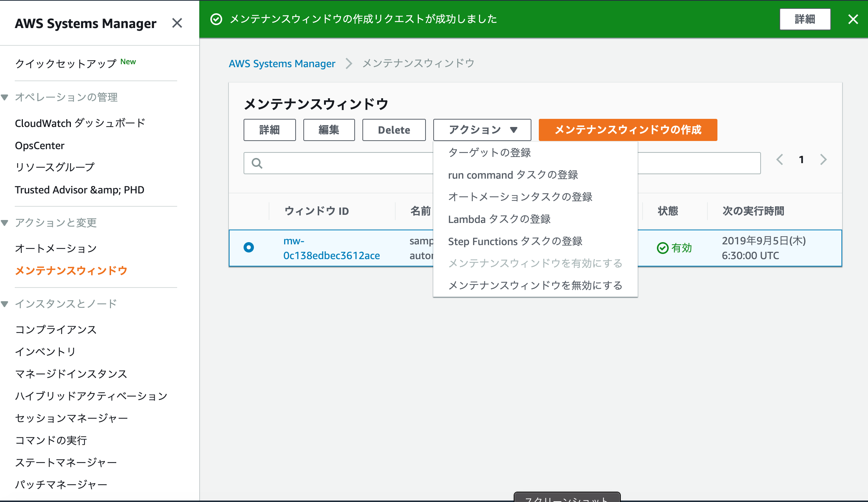
Task: Select the radio button for mw-0c138edbec3612ace
Action: tap(249, 247)
